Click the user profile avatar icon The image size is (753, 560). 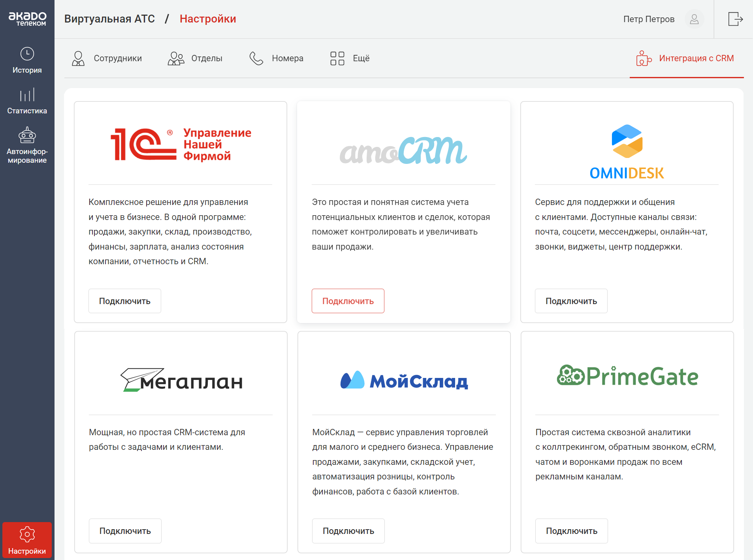coord(694,19)
